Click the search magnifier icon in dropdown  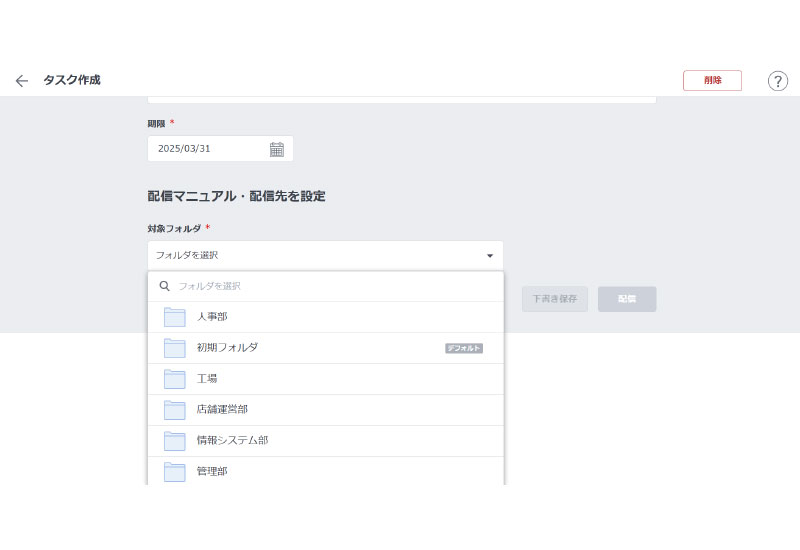[165, 286]
